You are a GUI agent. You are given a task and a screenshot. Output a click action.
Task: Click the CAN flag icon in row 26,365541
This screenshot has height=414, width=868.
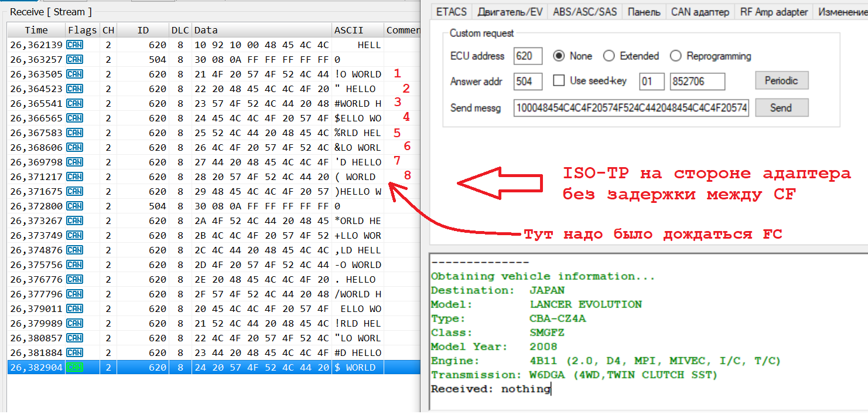point(75,103)
